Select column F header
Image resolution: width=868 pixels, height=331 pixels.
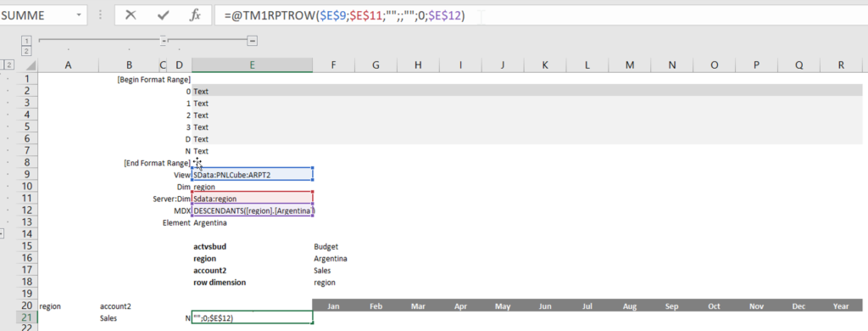pyautogui.click(x=334, y=65)
